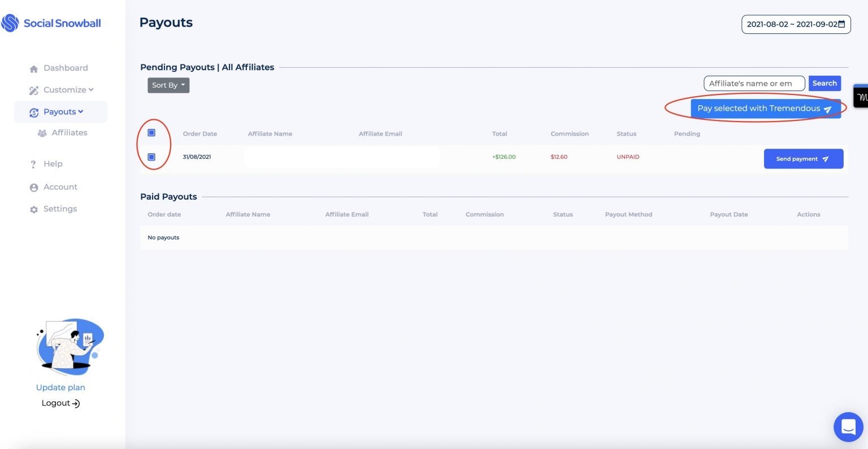Image resolution: width=868 pixels, height=449 pixels.
Task: Click the Dashboard home icon
Action: pos(34,68)
